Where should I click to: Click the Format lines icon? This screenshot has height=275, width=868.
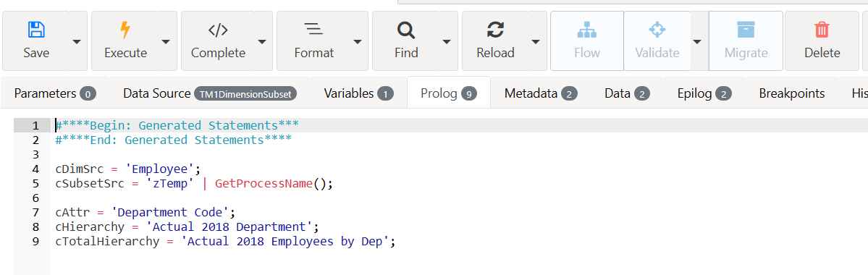click(x=314, y=30)
